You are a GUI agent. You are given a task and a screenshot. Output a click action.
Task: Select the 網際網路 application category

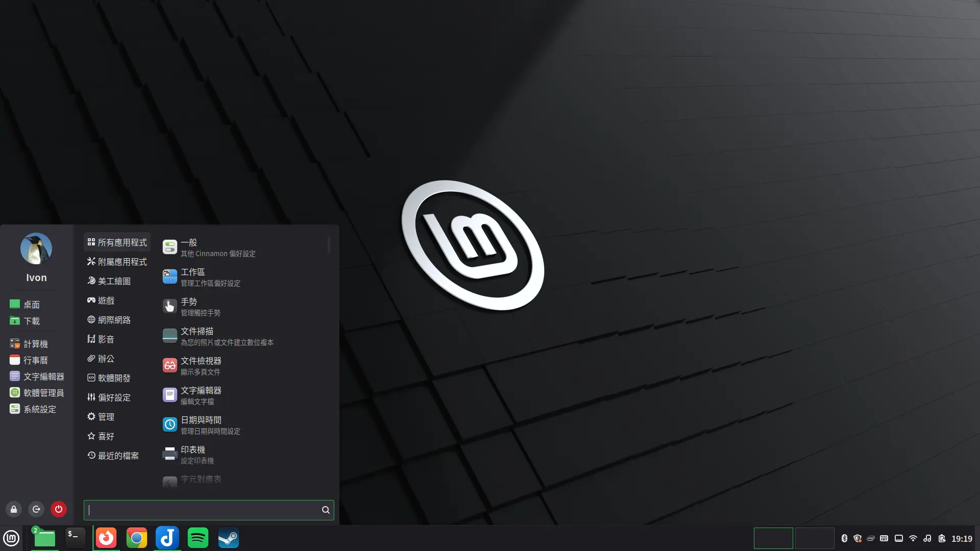click(114, 320)
